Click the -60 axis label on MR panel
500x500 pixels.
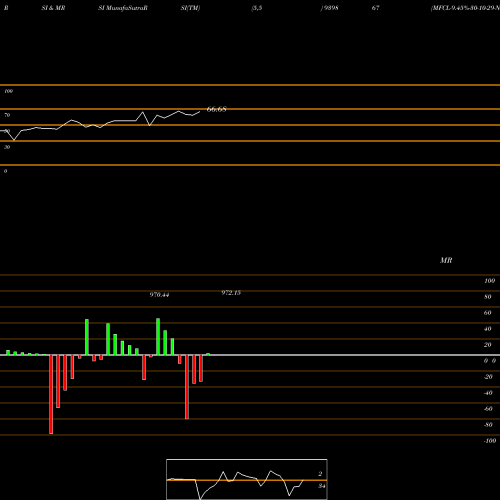pos(488,409)
